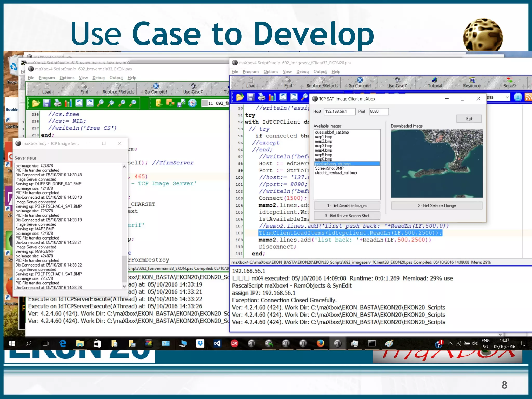Select poertschach_sat.bmp in Available Images
Viewport: 532px width, 399px height.
point(347,164)
